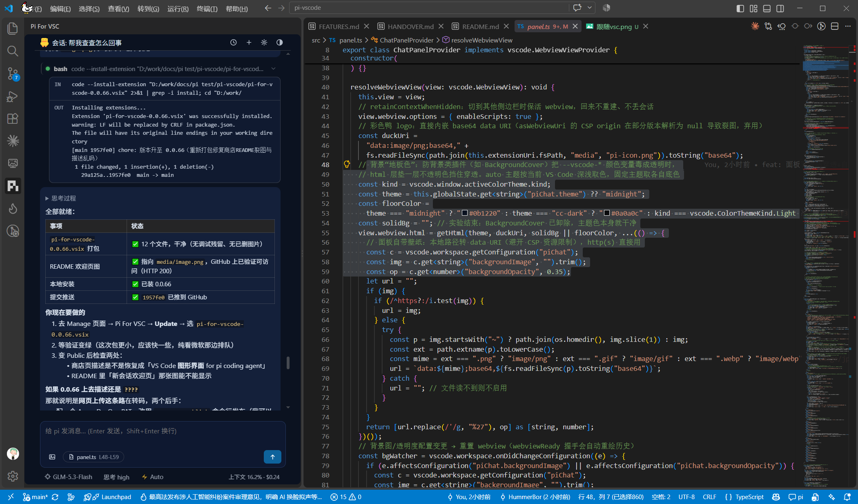Open Source Control view with badge 7

click(13, 74)
